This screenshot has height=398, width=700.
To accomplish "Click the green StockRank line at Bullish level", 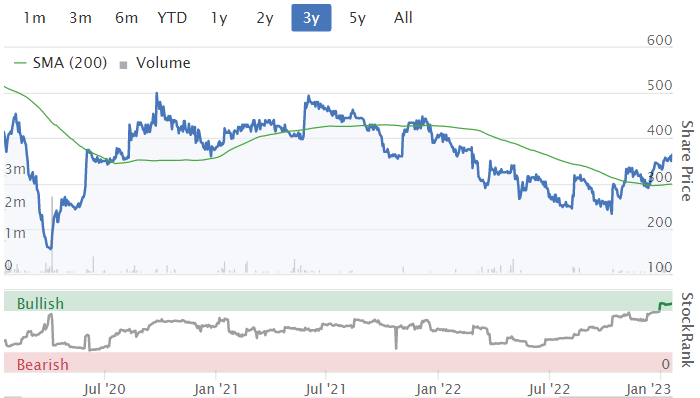I will [x=665, y=305].
